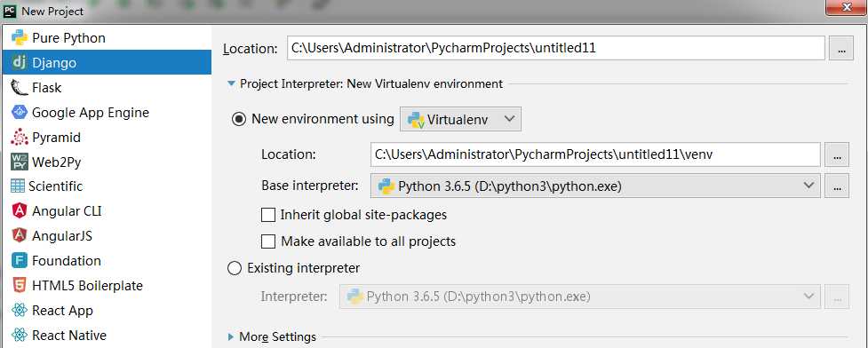Select the Existing interpreter radio button

click(x=235, y=268)
